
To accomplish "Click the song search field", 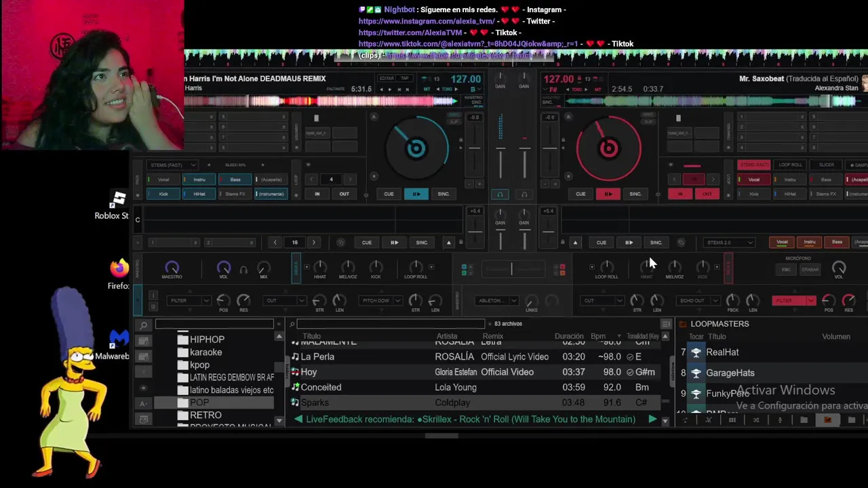I will click(x=391, y=324).
